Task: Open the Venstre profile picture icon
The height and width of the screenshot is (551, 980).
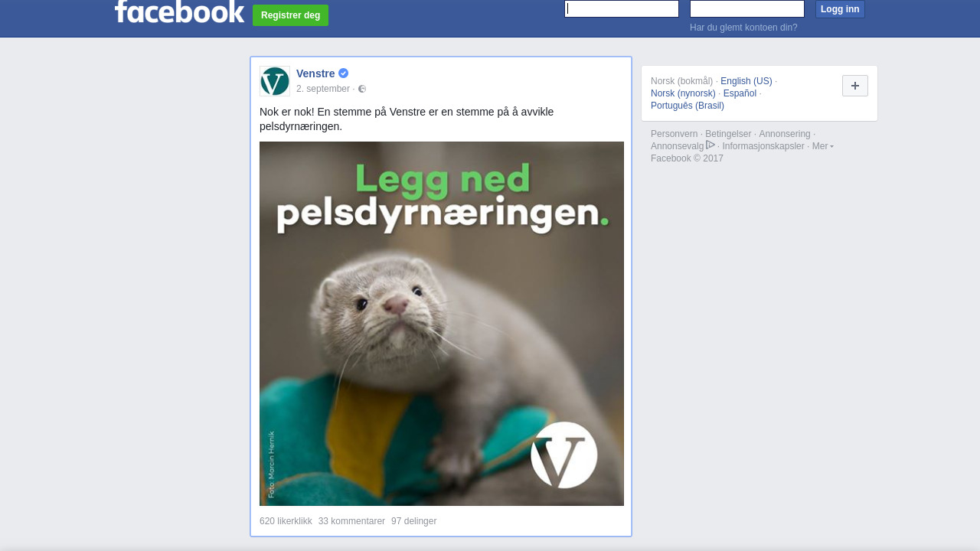Action: 275,81
